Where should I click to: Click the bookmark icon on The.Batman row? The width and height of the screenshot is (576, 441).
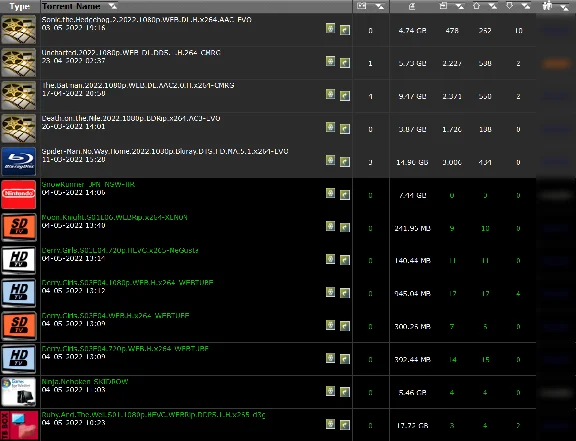(330, 94)
